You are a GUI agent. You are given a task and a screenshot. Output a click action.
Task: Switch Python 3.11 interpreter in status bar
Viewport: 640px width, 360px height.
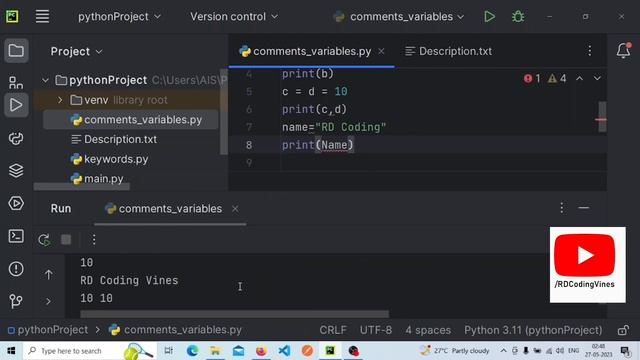pos(533,330)
